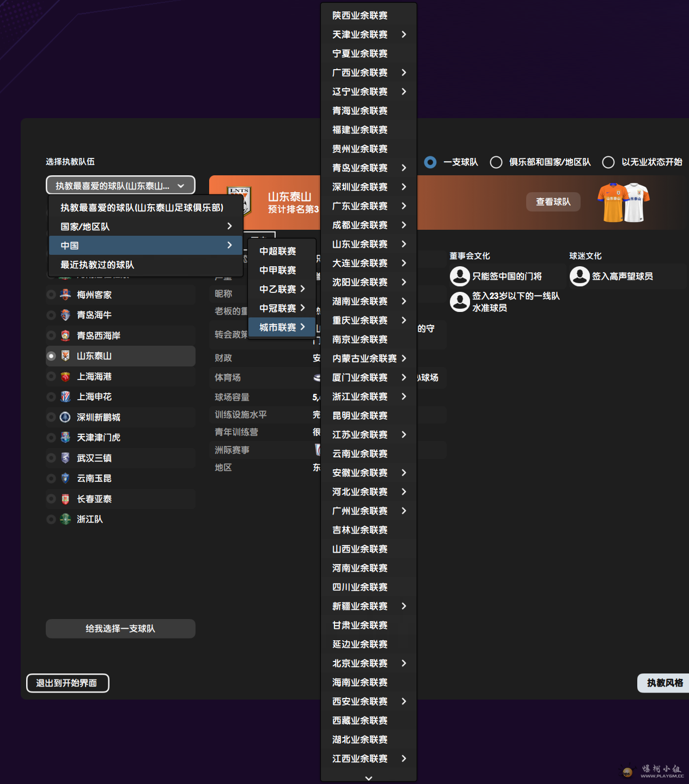Select the 上海申花 team radio button
689x784 pixels.
pyautogui.click(x=51, y=396)
